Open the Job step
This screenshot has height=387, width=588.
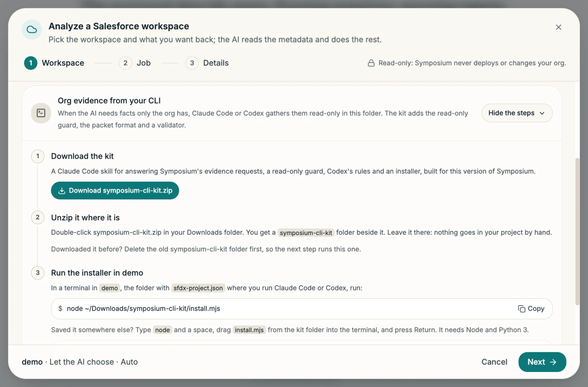[x=135, y=63]
